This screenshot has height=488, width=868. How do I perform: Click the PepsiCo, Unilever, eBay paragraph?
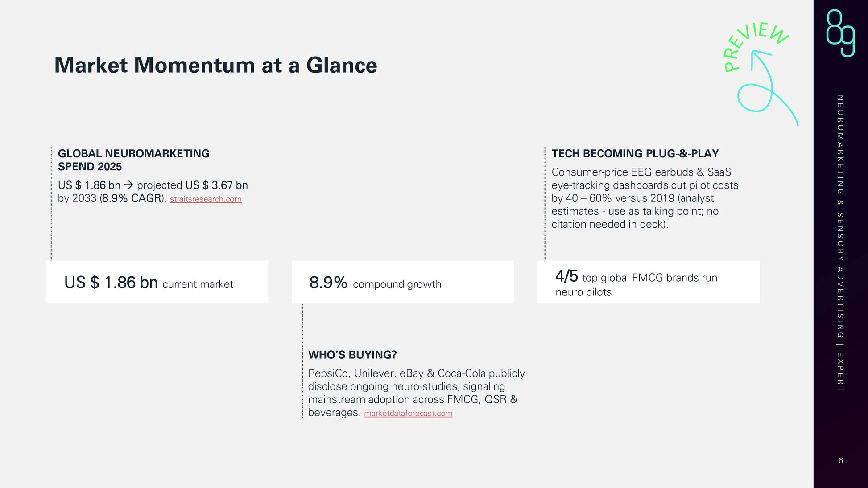click(x=416, y=392)
